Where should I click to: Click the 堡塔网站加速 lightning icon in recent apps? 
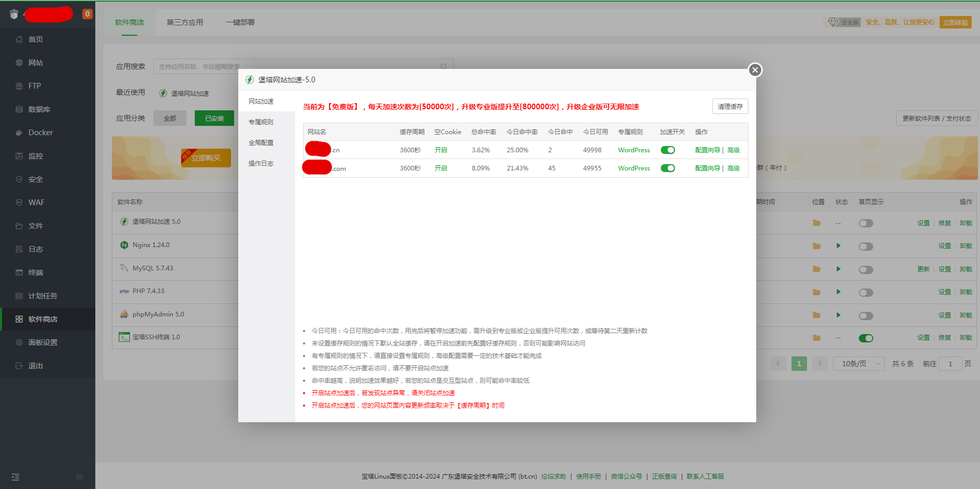point(163,93)
